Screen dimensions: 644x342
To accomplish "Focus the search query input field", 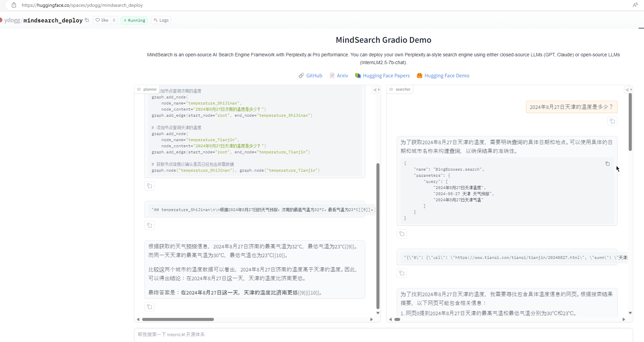I will tap(383, 335).
